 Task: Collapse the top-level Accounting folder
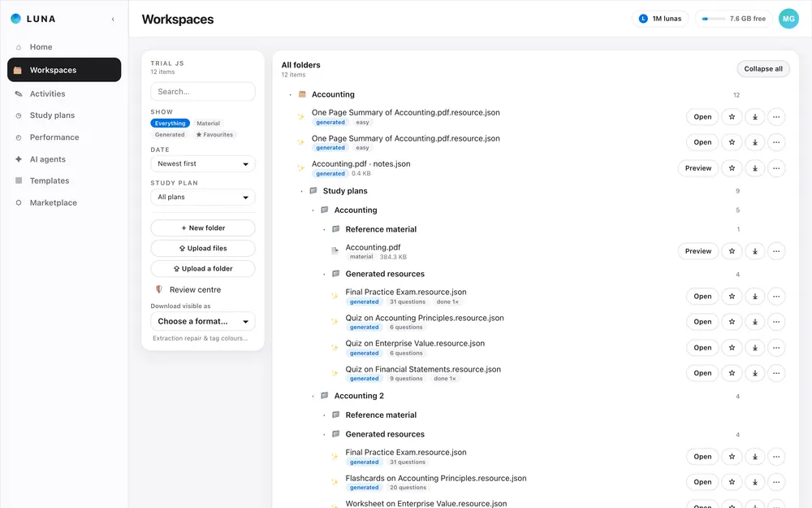tap(291, 95)
